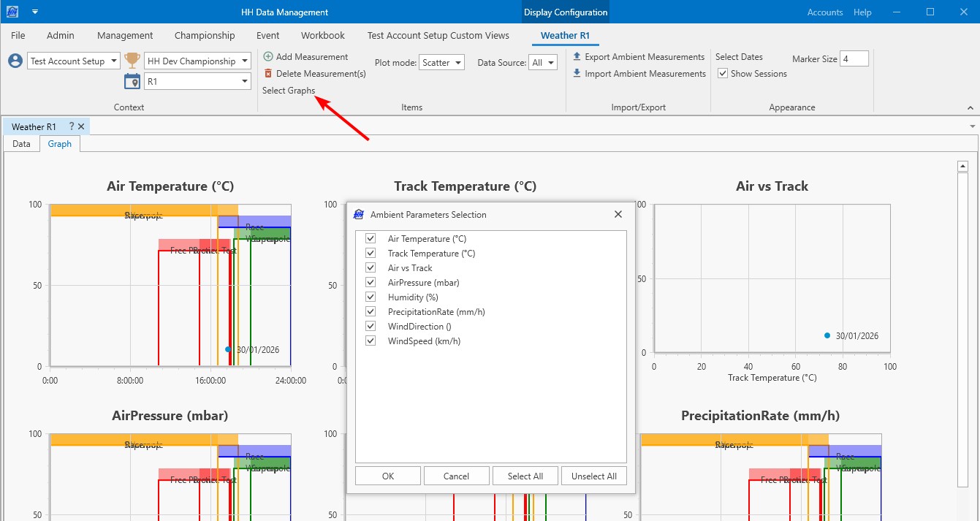Open the HH Dev Championship dropdown

pyautogui.click(x=197, y=61)
